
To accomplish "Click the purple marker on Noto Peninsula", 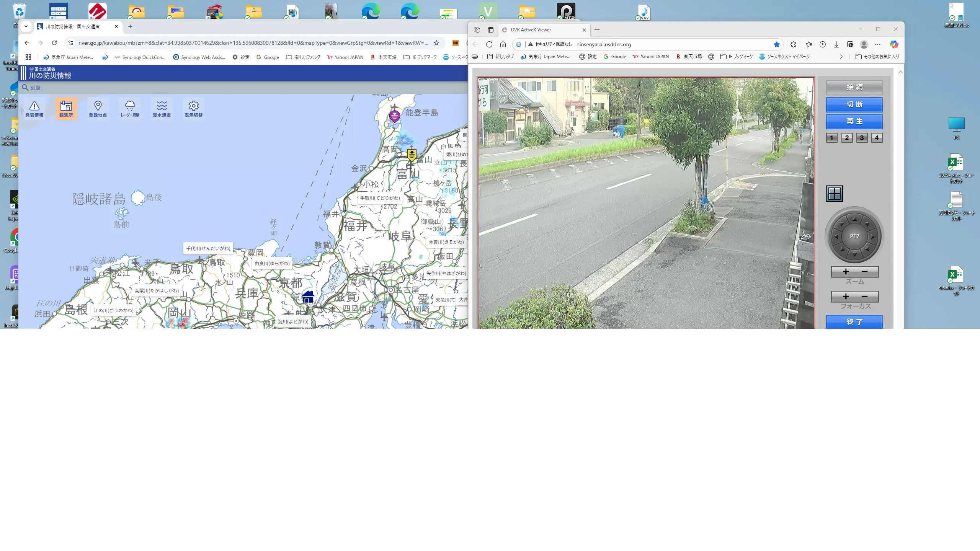I will [x=394, y=116].
